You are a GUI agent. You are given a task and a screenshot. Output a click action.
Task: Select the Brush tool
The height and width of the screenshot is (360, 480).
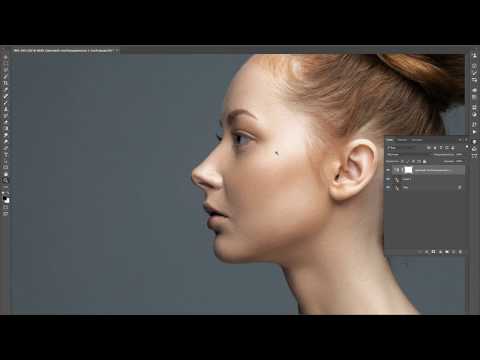coord(6,102)
